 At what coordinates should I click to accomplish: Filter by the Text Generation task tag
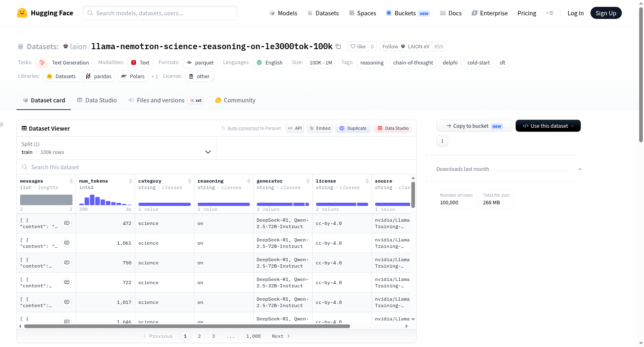pyautogui.click(x=64, y=62)
